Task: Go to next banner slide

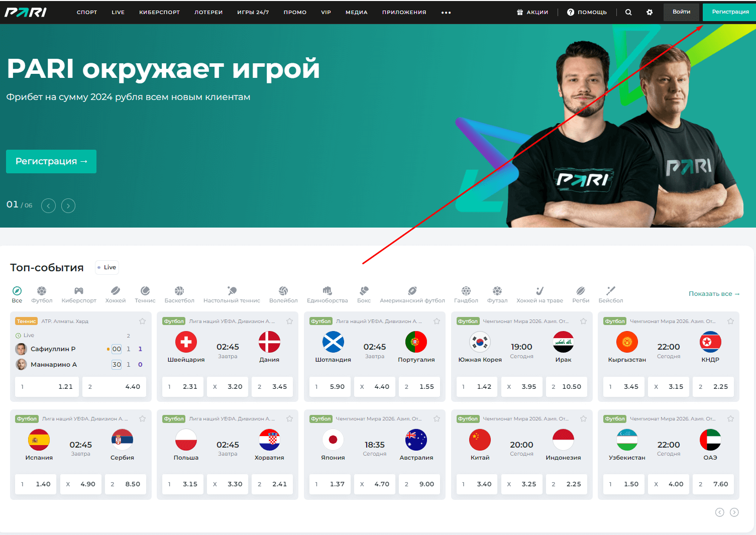Action: pos(68,205)
